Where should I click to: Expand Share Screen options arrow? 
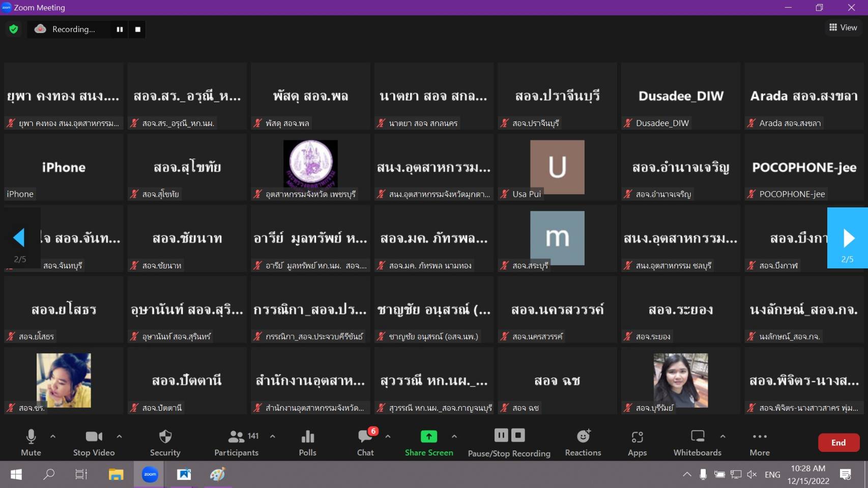[454, 436]
